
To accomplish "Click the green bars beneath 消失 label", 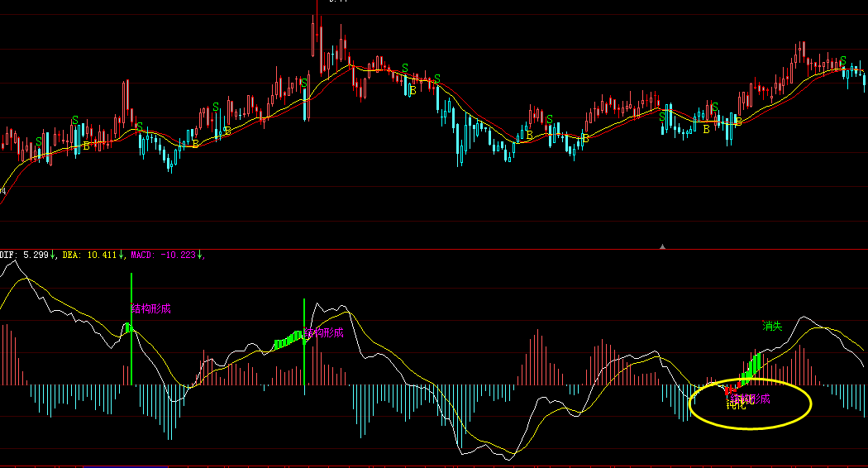I will (752, 366).
